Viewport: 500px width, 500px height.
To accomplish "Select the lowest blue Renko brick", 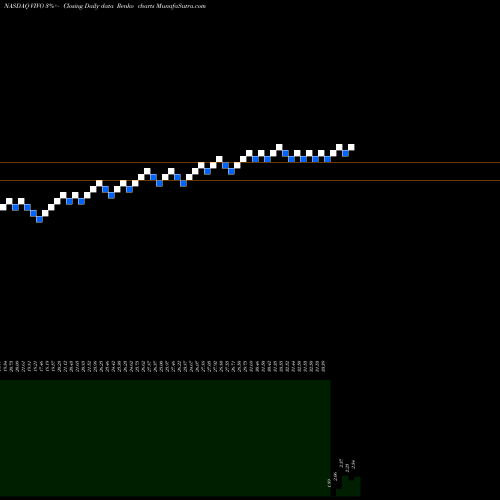I will pyautogui.click(x=39, y=219).
